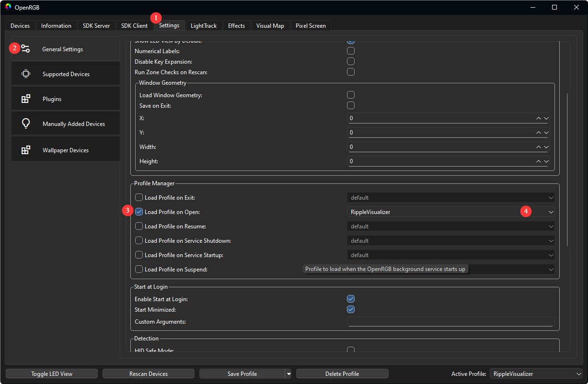Click the Save Profile button
588x384 pixels.
click(x=242, y=373)
